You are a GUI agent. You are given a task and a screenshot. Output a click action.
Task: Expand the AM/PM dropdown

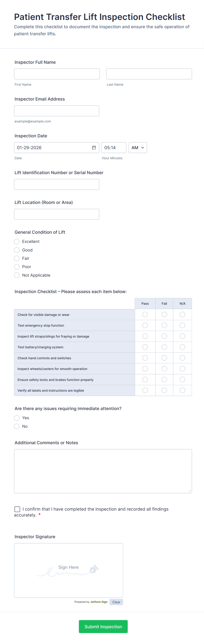click(x=137, y=148)
